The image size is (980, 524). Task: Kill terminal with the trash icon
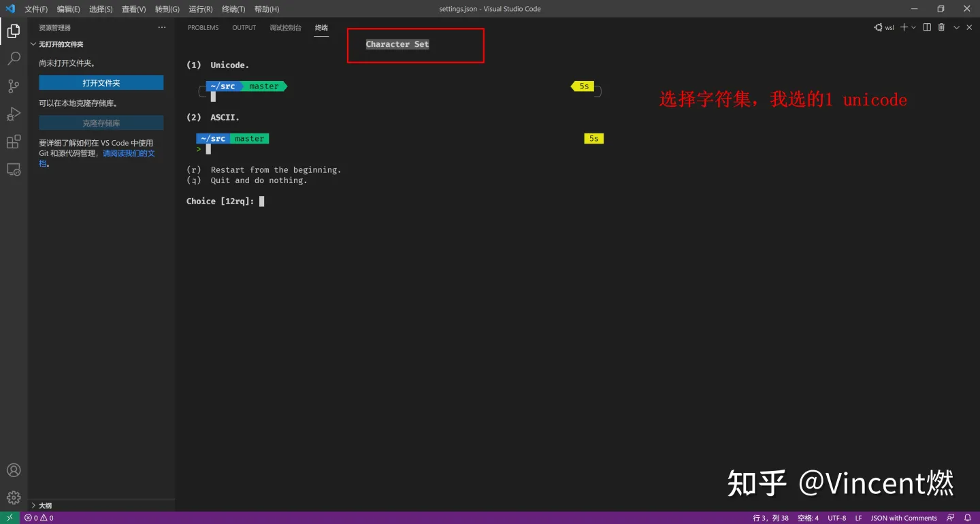click(942, 27)
